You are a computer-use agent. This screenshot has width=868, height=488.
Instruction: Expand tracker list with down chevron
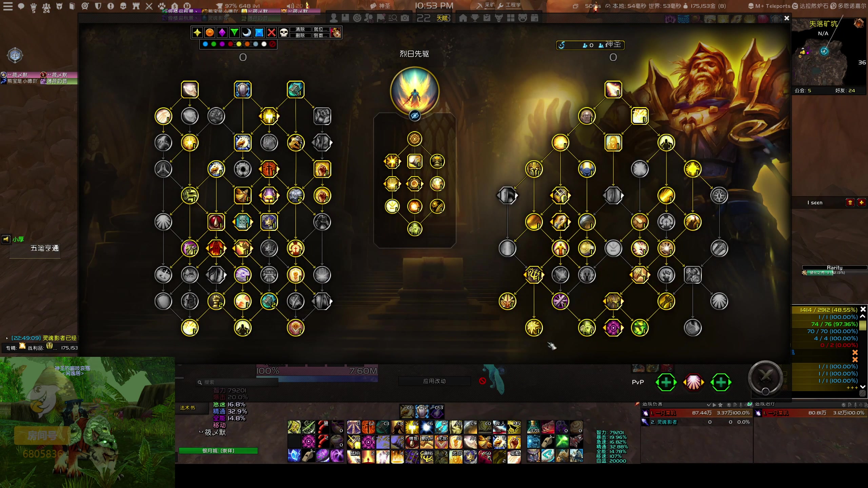[x=863, y=387]
